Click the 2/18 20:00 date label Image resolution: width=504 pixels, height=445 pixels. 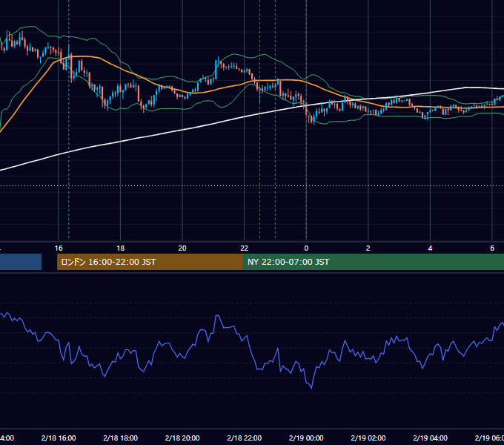[182, 438]
